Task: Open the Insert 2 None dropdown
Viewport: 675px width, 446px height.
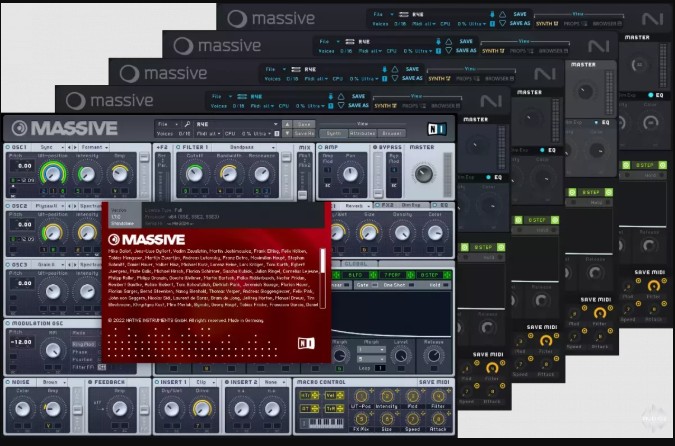Action: pyautogui.click(x=273, y=382)
